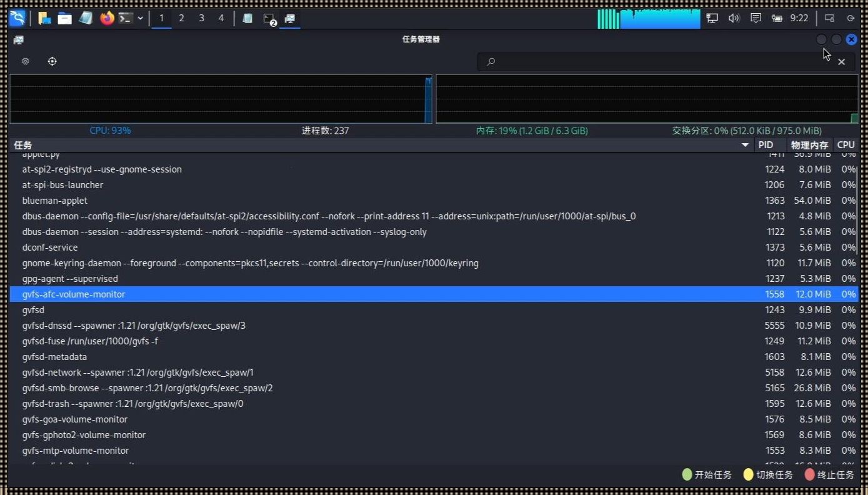Select the blueman-applet process
The image size is (868, 495).
[x=434, y=201]
